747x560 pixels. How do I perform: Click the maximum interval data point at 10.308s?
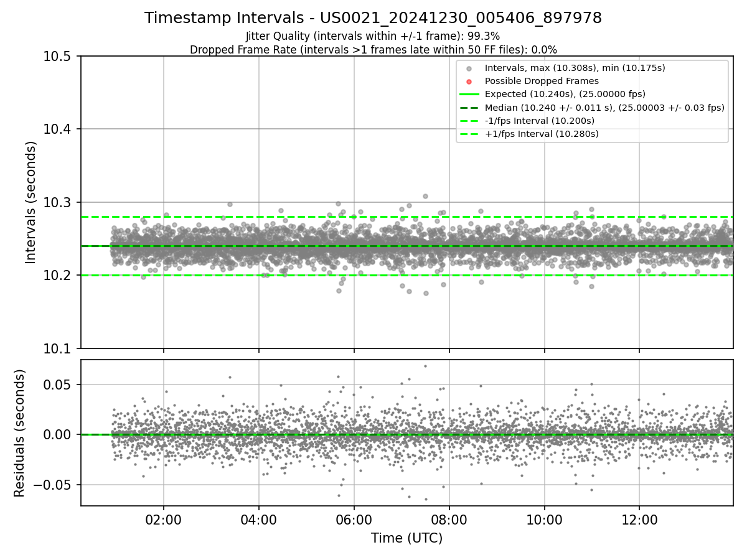(x=425, y=196)
